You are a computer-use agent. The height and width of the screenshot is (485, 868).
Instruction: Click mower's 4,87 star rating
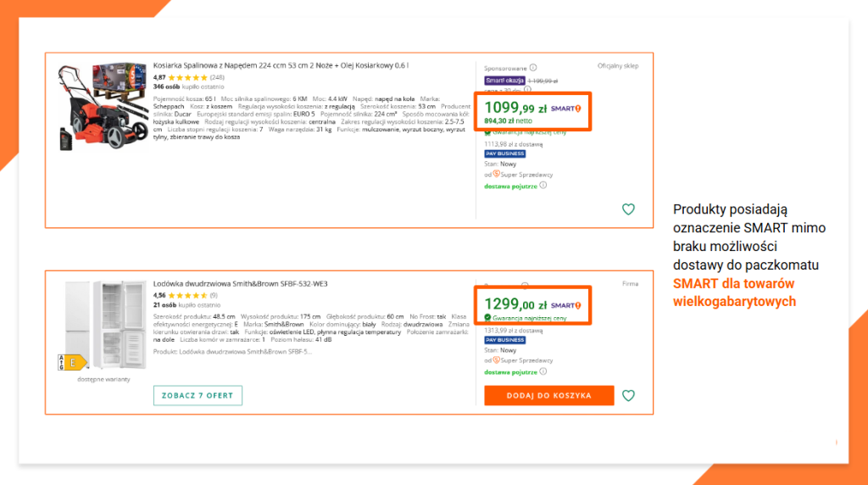182,77
